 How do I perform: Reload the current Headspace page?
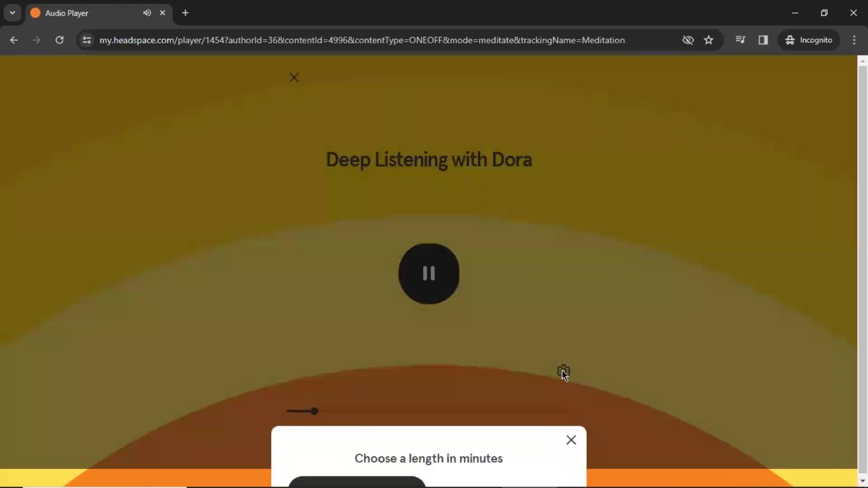59,40
